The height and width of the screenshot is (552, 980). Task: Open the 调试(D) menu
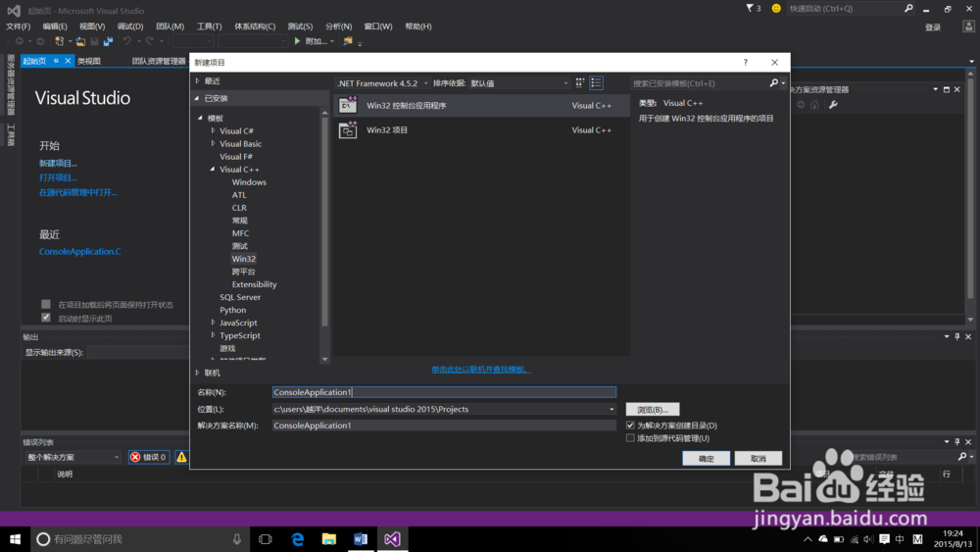click(x=130, y=26)
